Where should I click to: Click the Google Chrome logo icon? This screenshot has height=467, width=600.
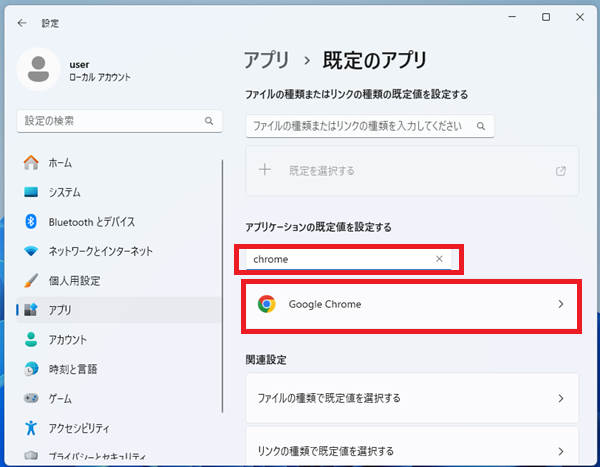[267, 304]
